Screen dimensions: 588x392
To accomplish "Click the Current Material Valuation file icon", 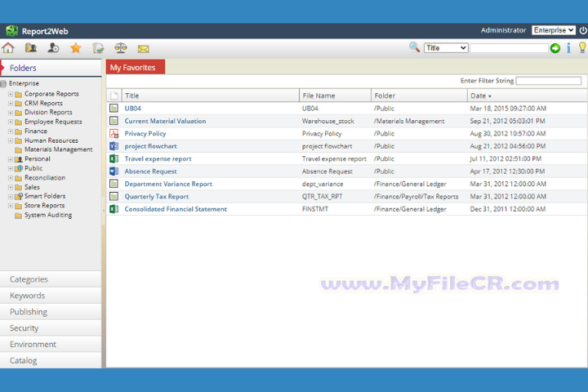I will [114, 121].
